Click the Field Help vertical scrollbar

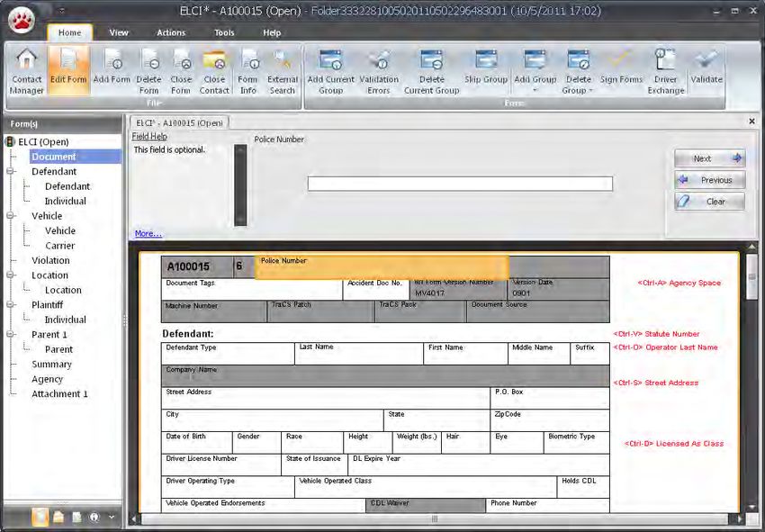pyautogui.click(x=240, y=185)
